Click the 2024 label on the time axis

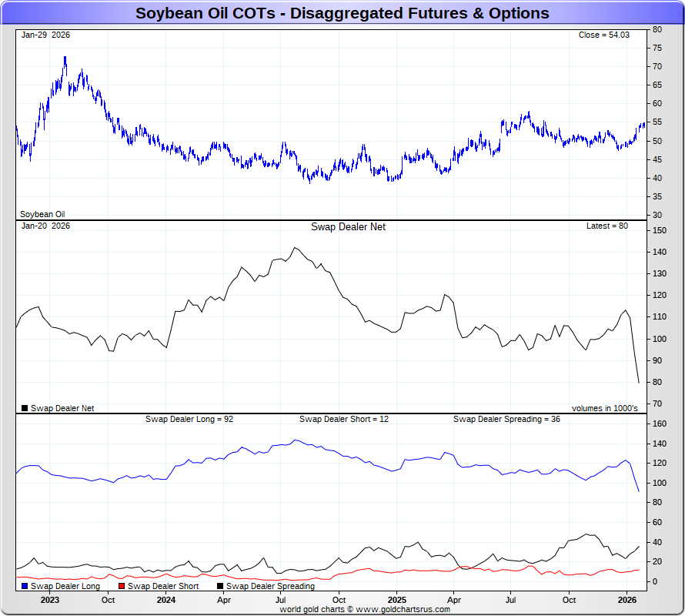point(166,600)
